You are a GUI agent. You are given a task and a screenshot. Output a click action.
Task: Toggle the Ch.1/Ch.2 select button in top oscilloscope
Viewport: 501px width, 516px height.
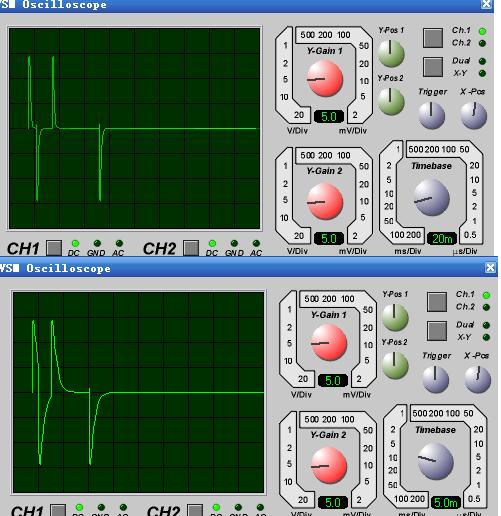click(433, 38)
